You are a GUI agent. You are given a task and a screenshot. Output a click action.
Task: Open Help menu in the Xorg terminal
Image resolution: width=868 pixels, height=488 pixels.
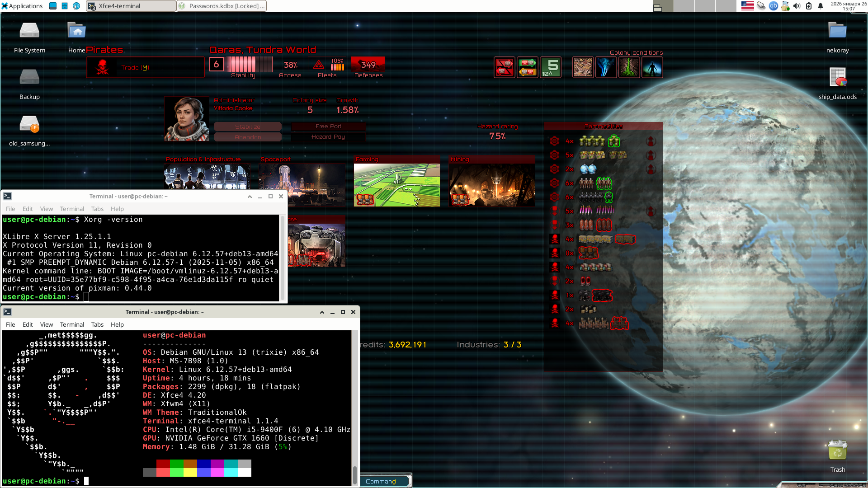click(117, 209)
